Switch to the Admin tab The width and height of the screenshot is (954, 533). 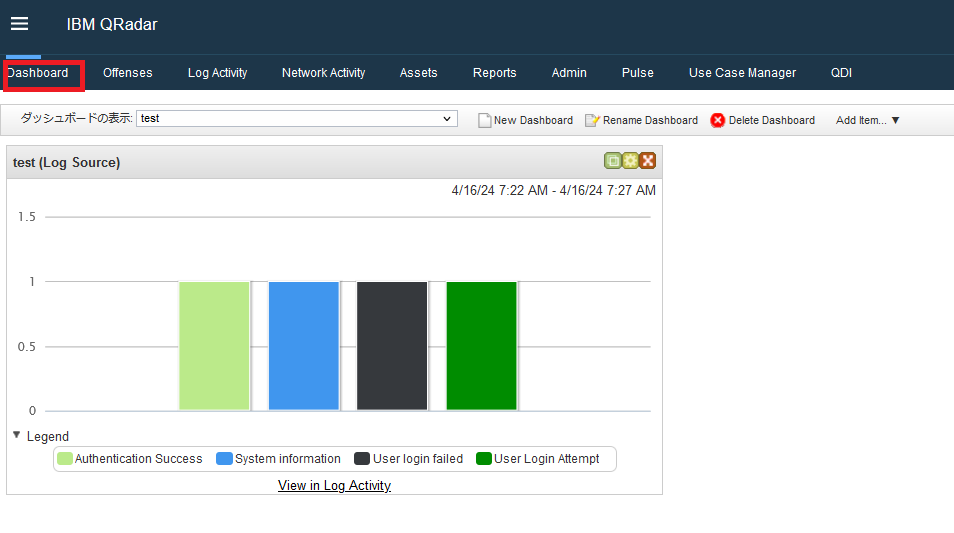tap(569, 73)
